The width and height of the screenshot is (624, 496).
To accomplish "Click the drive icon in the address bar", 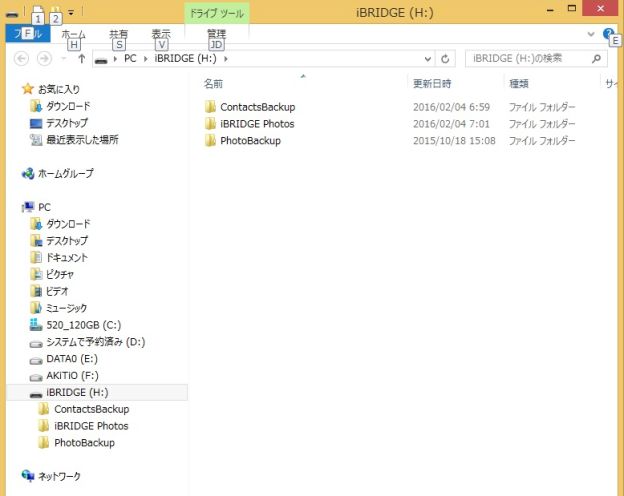I will pyautogui.click(x=101, y=60).
